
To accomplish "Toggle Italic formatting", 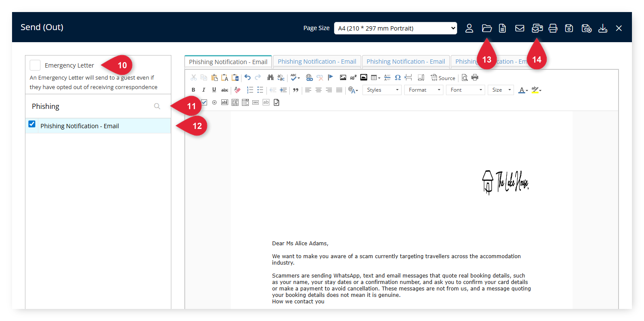I will [x=204, y=90].
